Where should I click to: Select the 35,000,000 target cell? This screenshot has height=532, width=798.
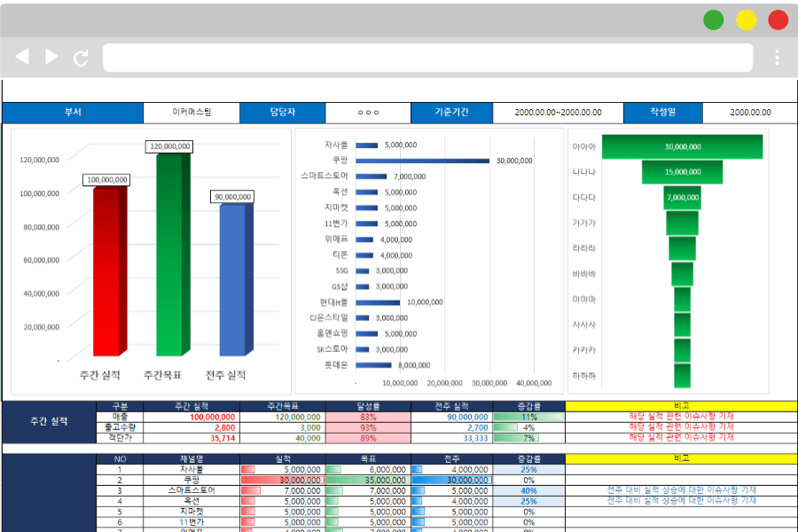[368, 480]
